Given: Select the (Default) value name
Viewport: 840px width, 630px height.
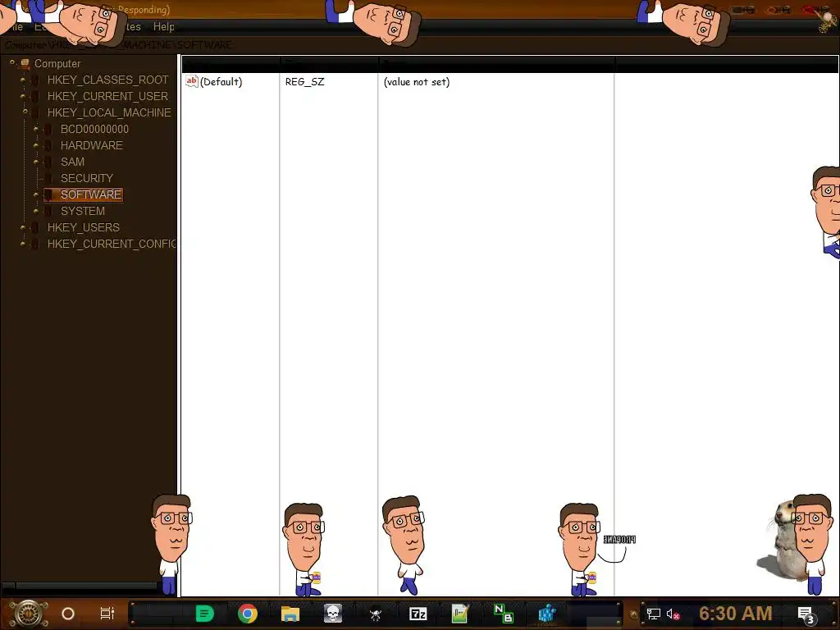Looking at the screenshot, I should click(x=221, y=82).
